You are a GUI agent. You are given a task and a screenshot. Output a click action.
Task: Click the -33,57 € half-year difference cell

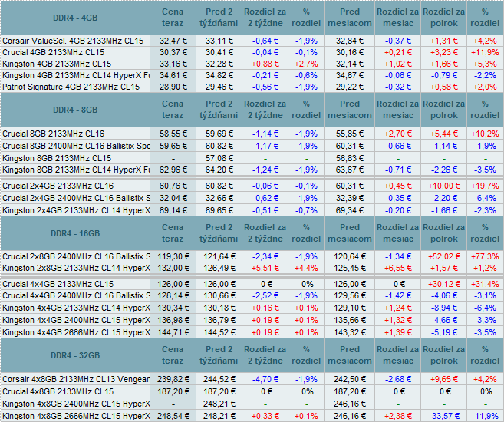444,416
